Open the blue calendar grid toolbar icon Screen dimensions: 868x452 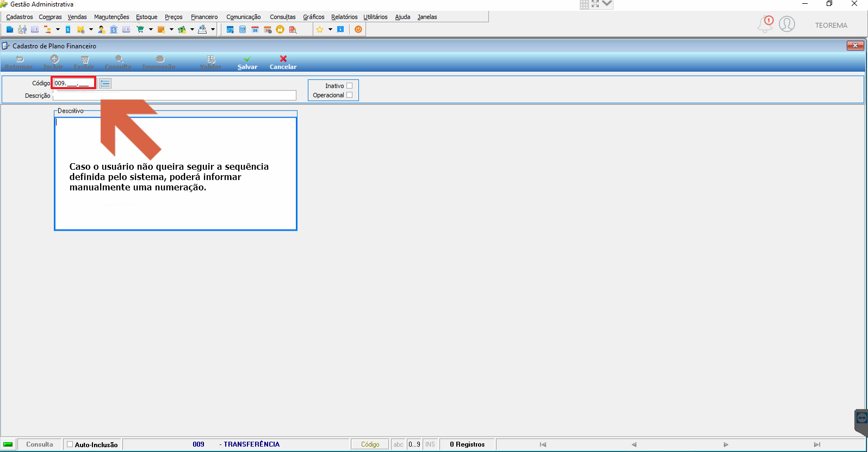[x=230, y=29]
